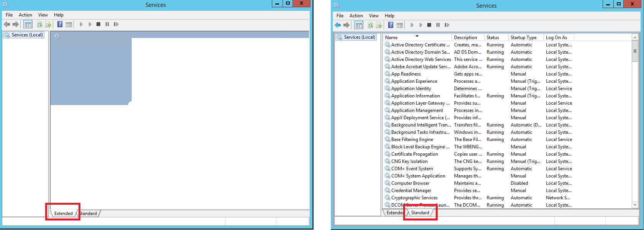Click Pause Service icon in right Services window

pos(438,25)
